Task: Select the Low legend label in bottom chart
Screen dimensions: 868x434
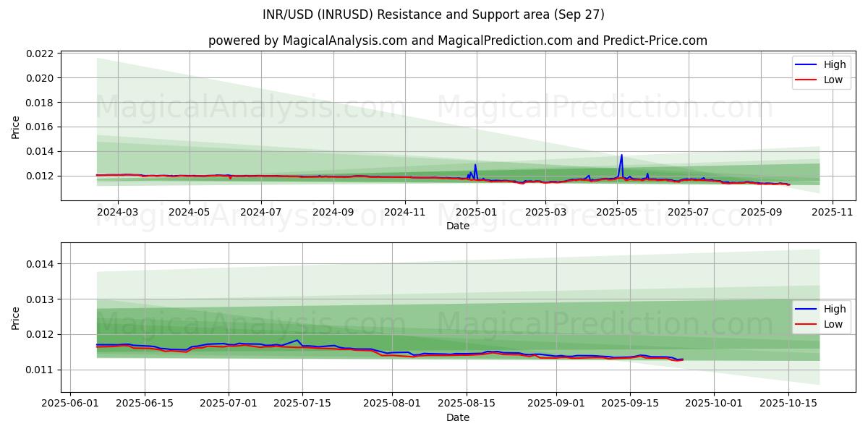Action: (x=833, y=324)
